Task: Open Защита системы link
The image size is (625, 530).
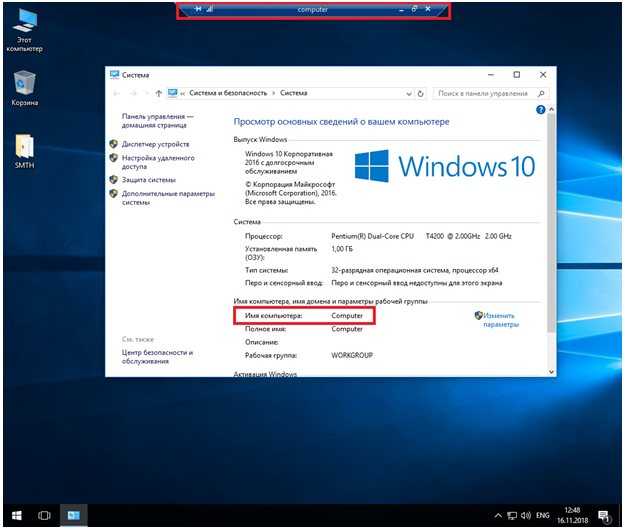Action: click(149, 180)
